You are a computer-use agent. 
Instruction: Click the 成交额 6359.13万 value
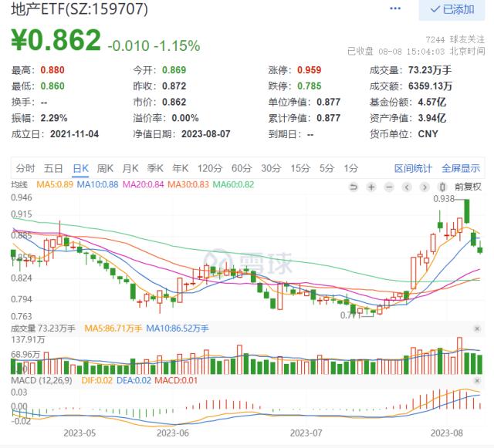(430, 86)
